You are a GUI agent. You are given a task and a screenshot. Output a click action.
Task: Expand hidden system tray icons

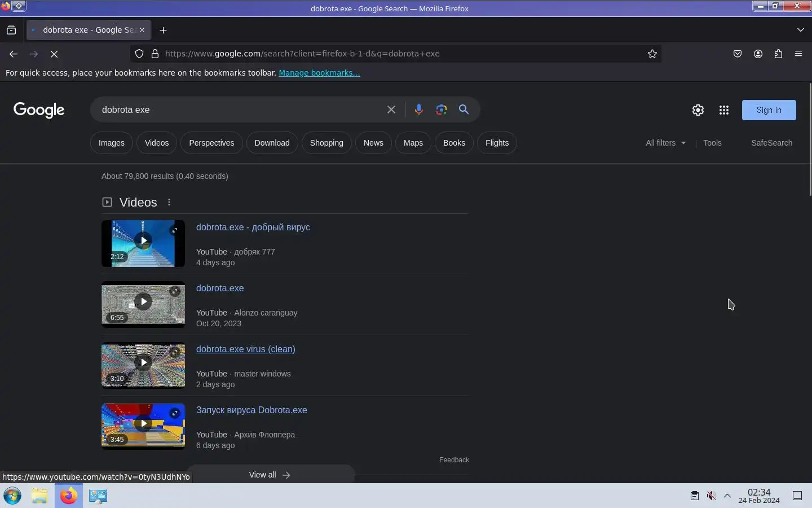tap(727, 496)
